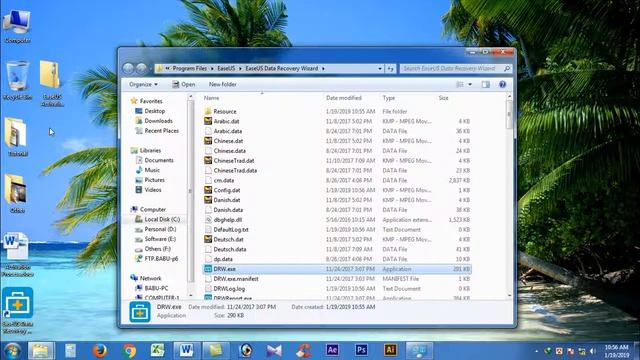640x360 pixels.
Task: Go back in Explorer navigation
Action: click(x=128, y=69)
